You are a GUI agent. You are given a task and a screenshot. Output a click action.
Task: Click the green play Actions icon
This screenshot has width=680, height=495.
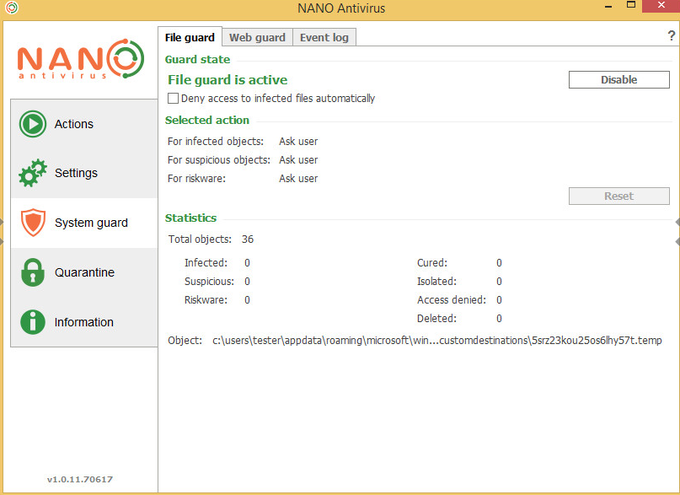point(33,124)
